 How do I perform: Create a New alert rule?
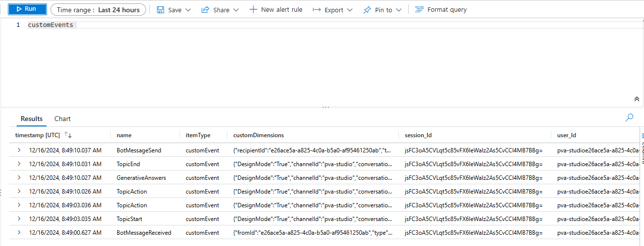point(276,10)
